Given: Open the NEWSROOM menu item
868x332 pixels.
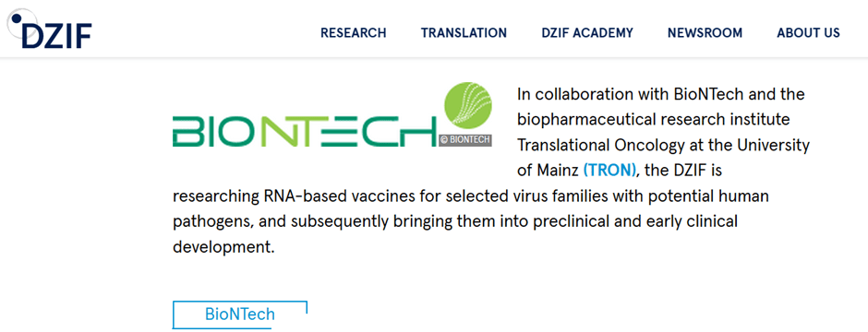Looking at the screenshot, I should tap(705, 33).
